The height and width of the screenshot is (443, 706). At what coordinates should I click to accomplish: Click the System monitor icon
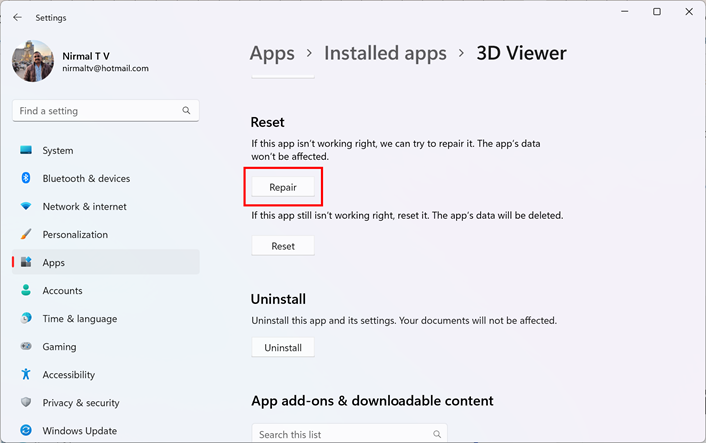coord(26,150)
